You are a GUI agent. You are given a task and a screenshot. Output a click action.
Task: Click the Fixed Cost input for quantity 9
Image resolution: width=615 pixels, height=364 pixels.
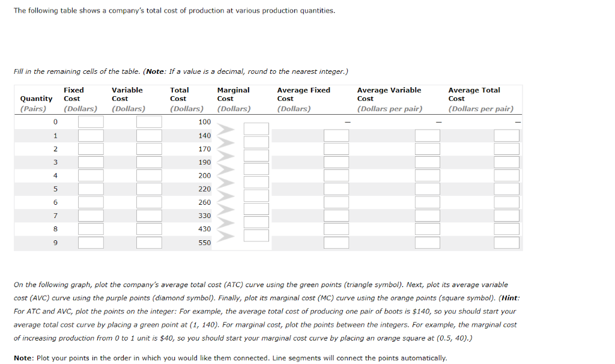coord(91,242)
